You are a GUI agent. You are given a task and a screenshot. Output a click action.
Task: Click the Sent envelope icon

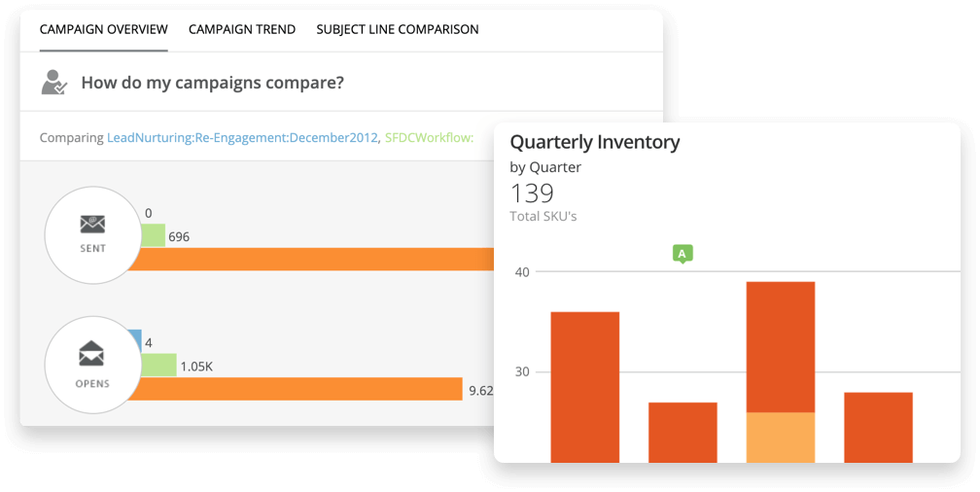click(x=92, y=225)
